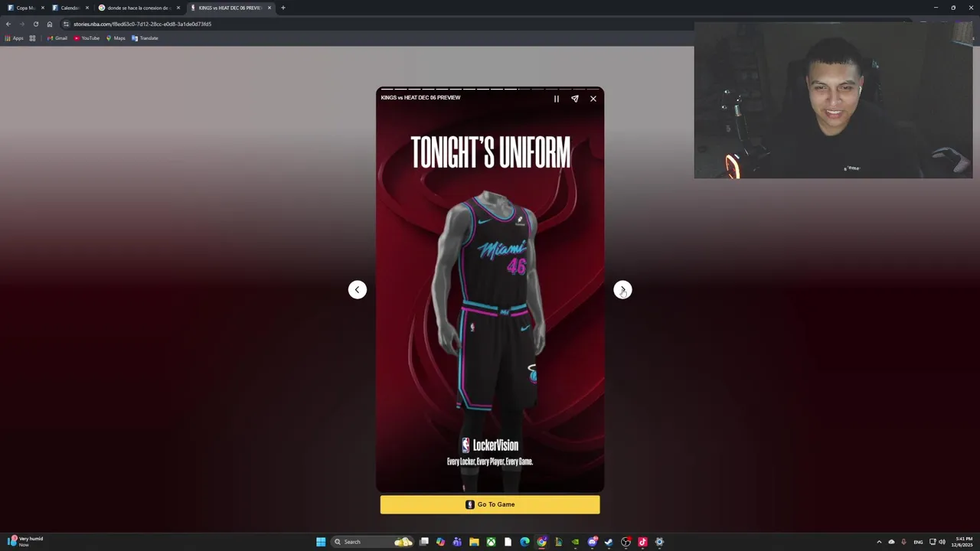Open Task View on the taskbar
The height and width of the screenshot is (551, 980).
423,542
